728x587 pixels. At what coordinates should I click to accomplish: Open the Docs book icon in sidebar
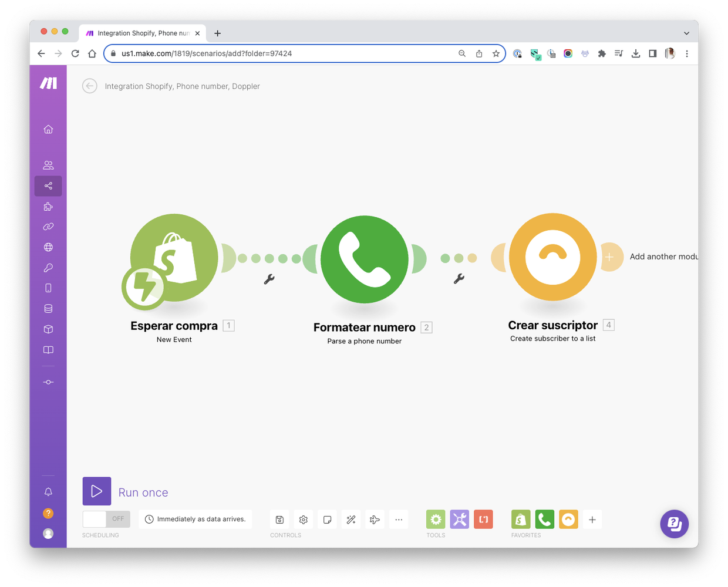point(48,350)
